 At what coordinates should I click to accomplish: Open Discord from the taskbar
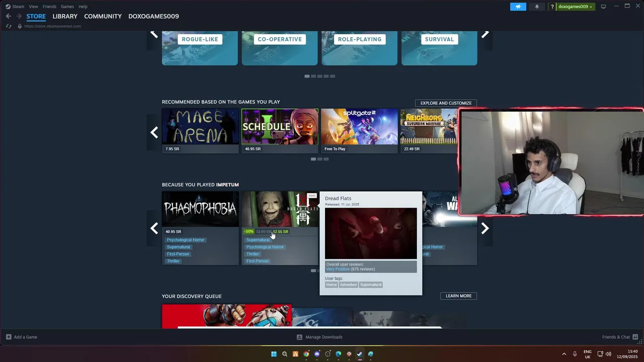tap(317, 354)
